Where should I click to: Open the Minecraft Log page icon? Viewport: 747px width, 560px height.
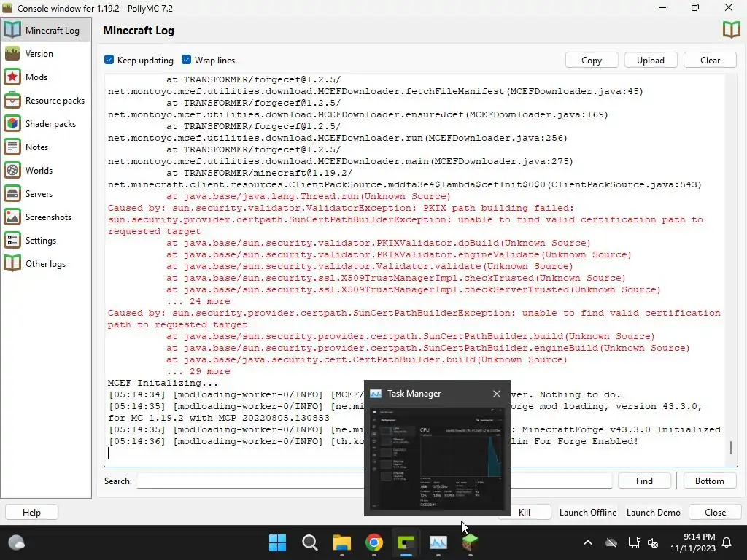[12, 30]
